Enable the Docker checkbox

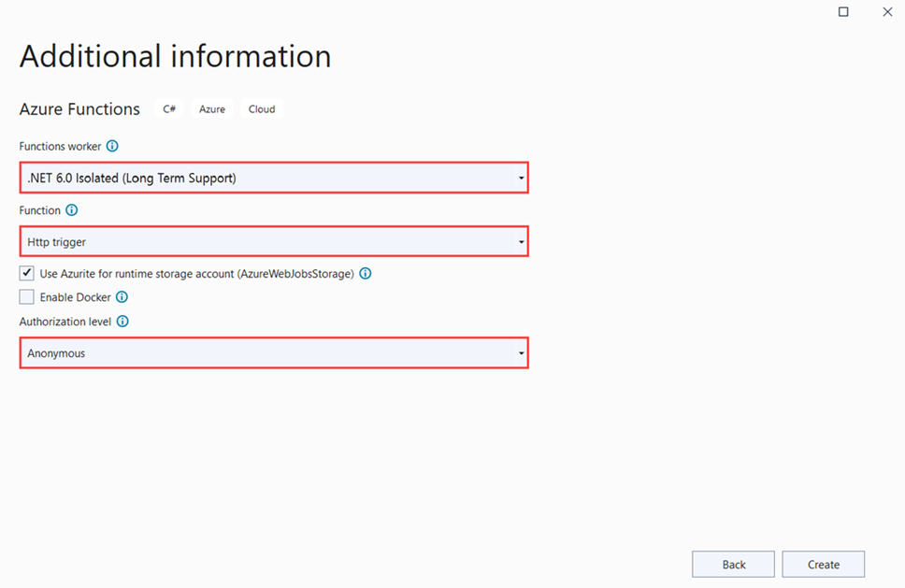pos(26,296)
